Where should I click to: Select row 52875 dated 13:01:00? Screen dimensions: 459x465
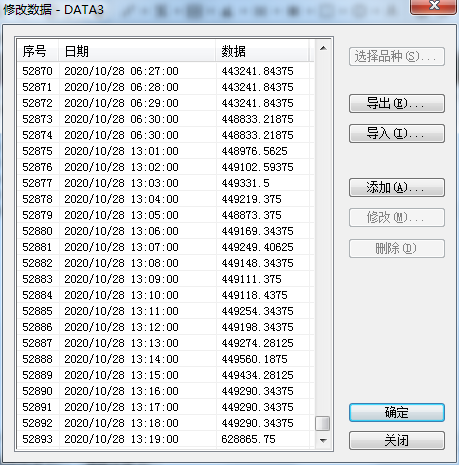pyautogui.click(x=166, y=151)
